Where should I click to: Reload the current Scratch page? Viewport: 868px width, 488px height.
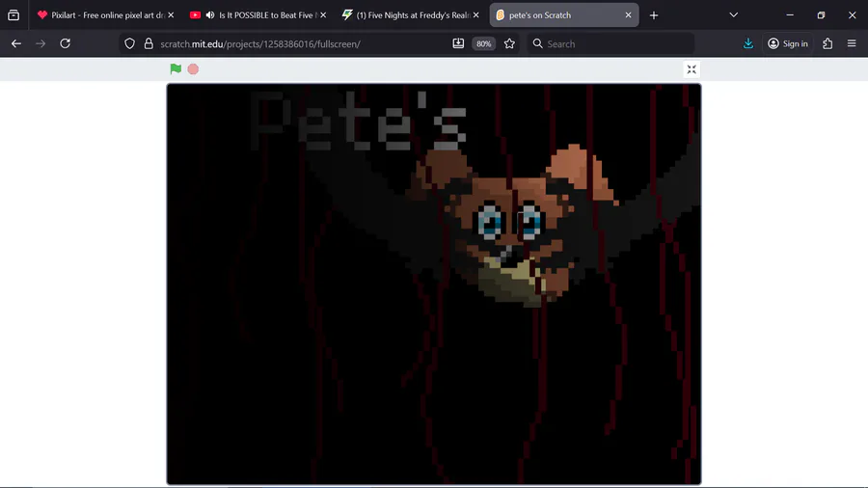click(x=66, y=43)
